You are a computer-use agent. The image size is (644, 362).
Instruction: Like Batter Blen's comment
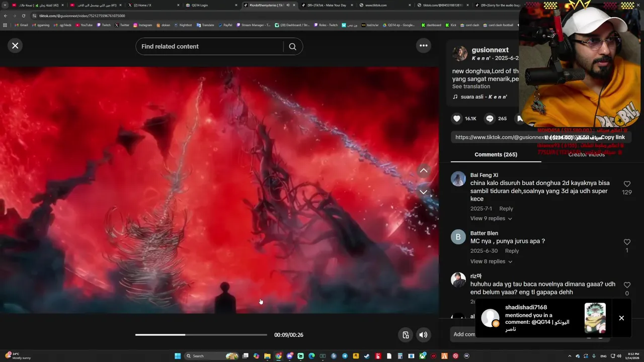627,242
